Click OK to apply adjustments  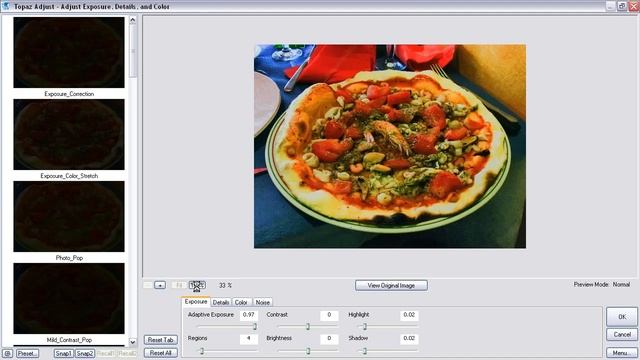[x=622, y=316]
